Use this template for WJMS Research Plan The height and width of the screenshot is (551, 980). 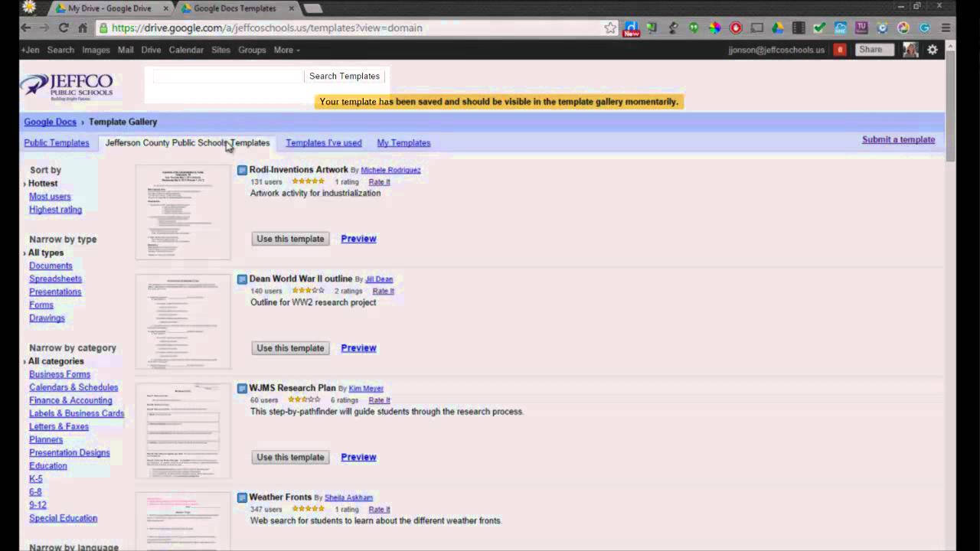click(x=290, y=457)
